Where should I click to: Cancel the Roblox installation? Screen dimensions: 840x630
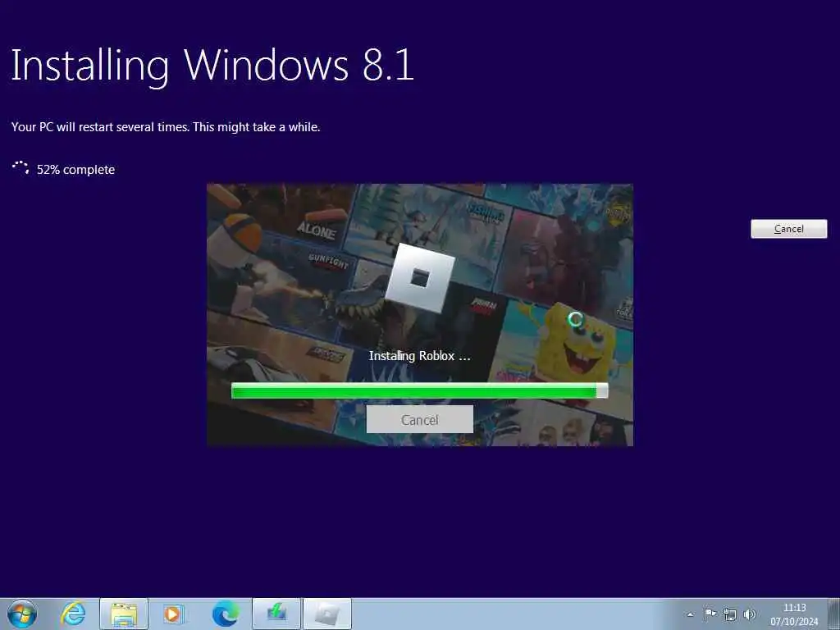pyautogui.click(x=419, y=419)
